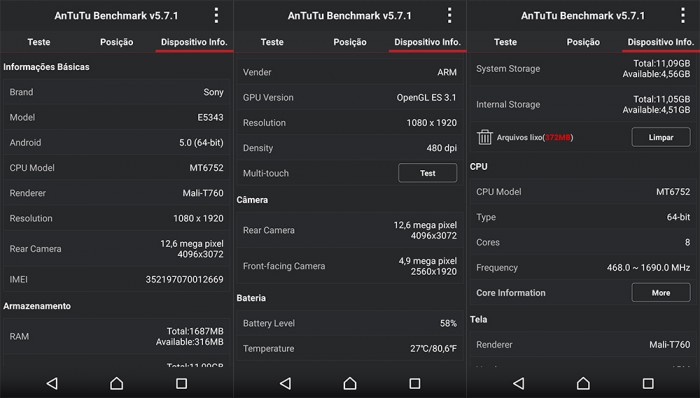Screen dimensions: 700x398
Task: Open overflow menu in the right screenshot
Action: point(683,16)
